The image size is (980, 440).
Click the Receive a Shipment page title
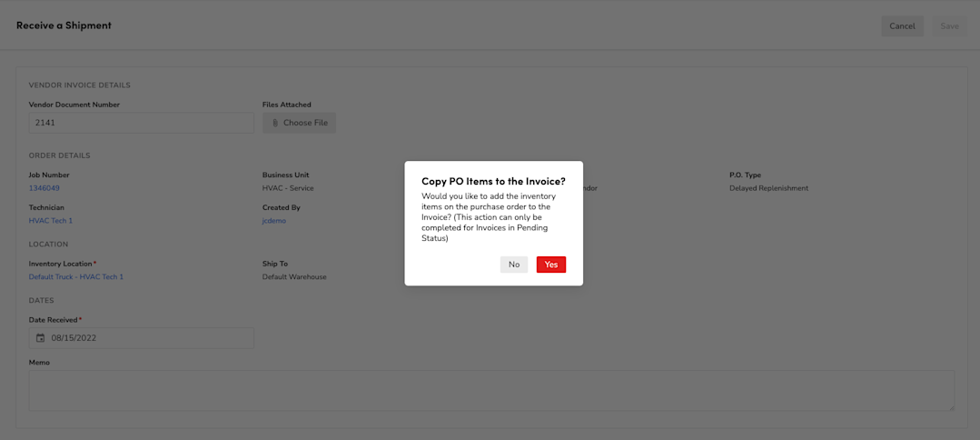[x=64, y=25]
